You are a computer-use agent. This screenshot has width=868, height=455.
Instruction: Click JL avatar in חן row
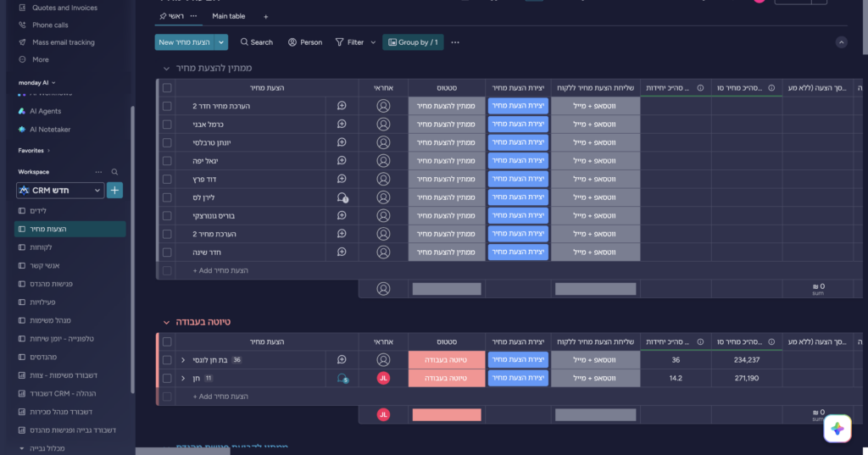(x=383, y=378)
